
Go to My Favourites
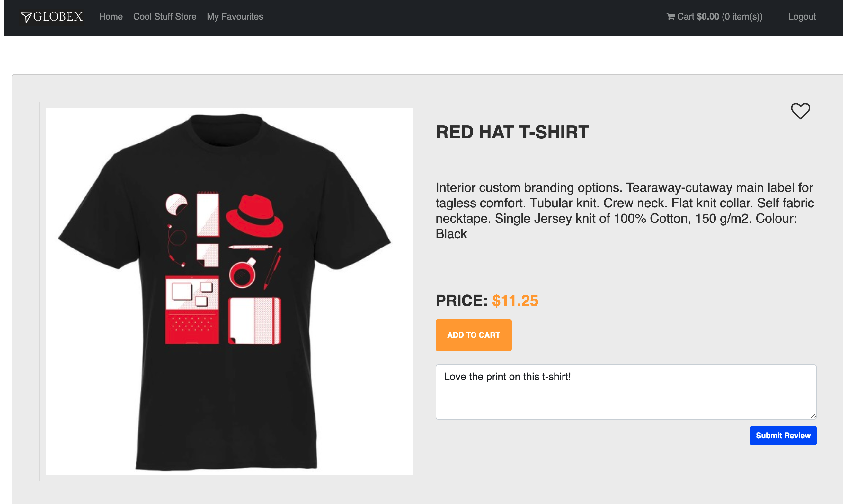tap(235, 17)
